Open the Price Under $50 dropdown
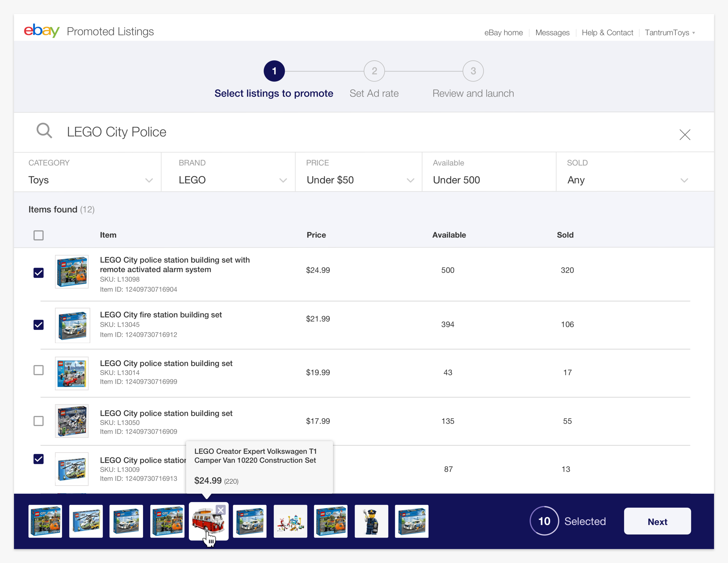Screen dimensions: 728x563 pos(410,180)
